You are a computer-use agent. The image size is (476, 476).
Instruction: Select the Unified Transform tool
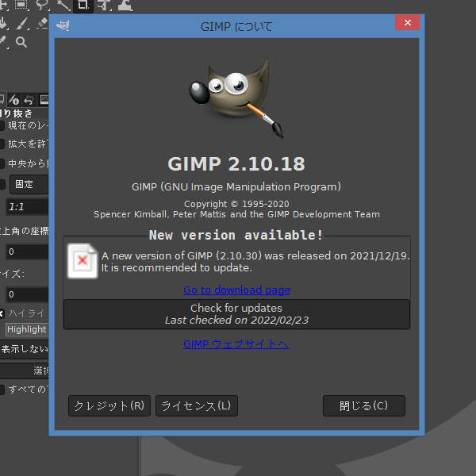tap(103, 5)
